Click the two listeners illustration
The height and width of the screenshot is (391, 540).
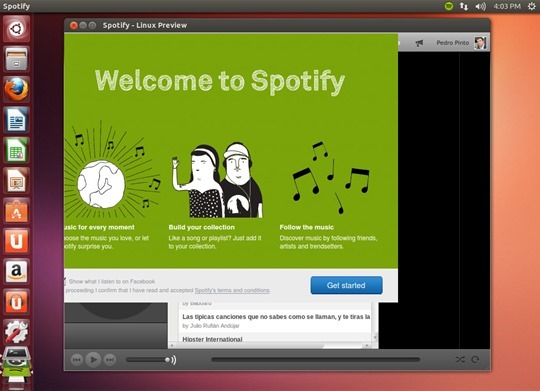coord(218,180)
